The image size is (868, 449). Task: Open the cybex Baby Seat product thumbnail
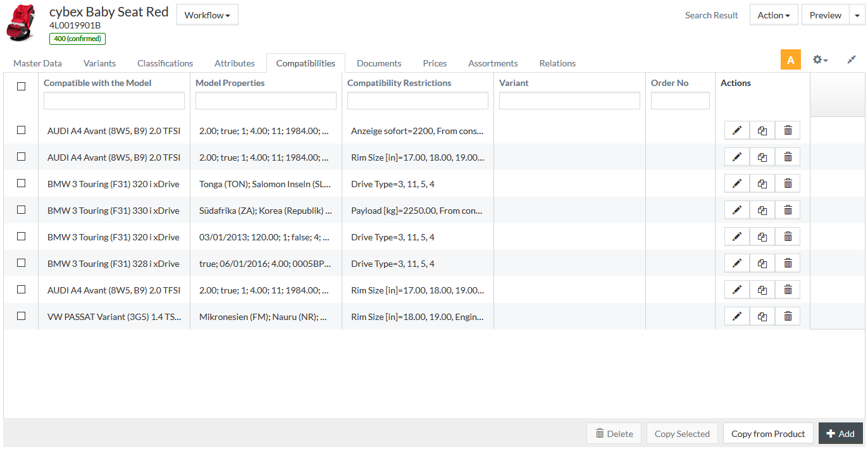pyautogui.click(x=21, y=23)
